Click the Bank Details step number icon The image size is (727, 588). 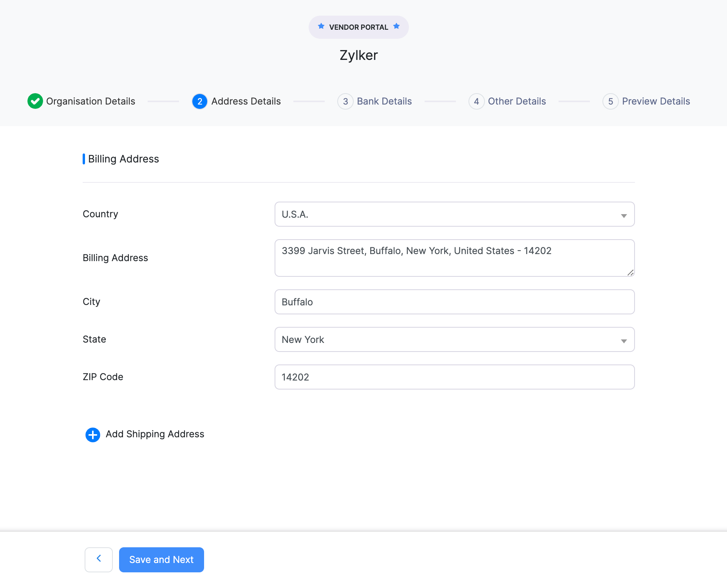pos(345,101)
